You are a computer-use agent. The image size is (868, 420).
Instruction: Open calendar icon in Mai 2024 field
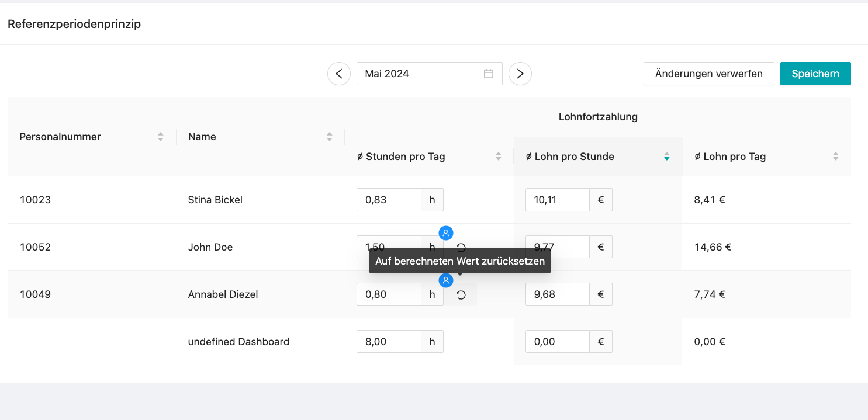[x=489, y=74]
